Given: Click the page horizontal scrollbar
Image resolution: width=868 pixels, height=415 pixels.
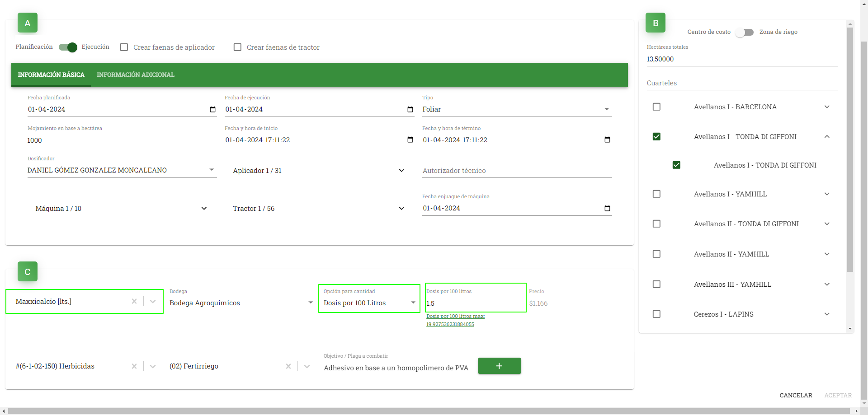Looking at the screenshot, I should point(429,411).
